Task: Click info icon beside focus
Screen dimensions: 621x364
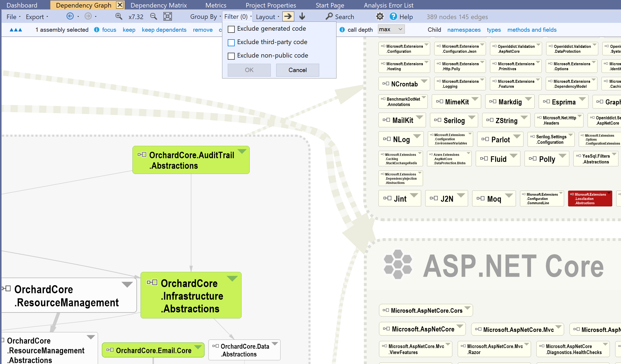Action: [97, 30]
